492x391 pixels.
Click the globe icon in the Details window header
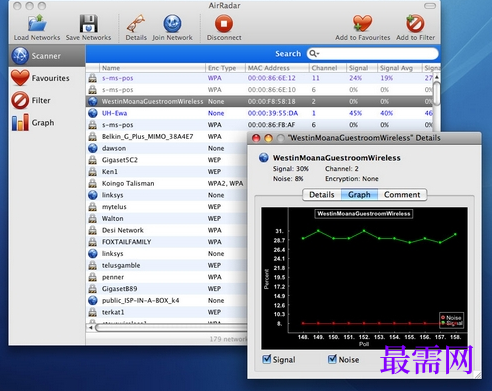[x=264, y=158]
